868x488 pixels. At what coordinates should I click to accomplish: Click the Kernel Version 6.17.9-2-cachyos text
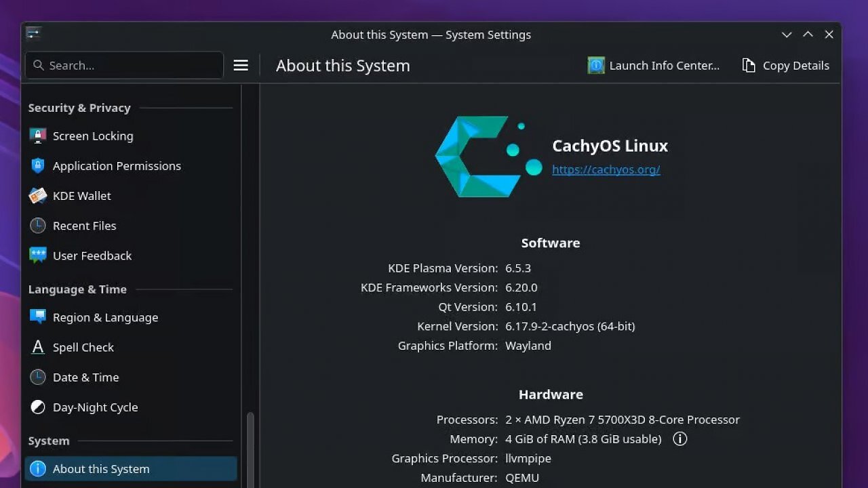(x=570, y=326)
